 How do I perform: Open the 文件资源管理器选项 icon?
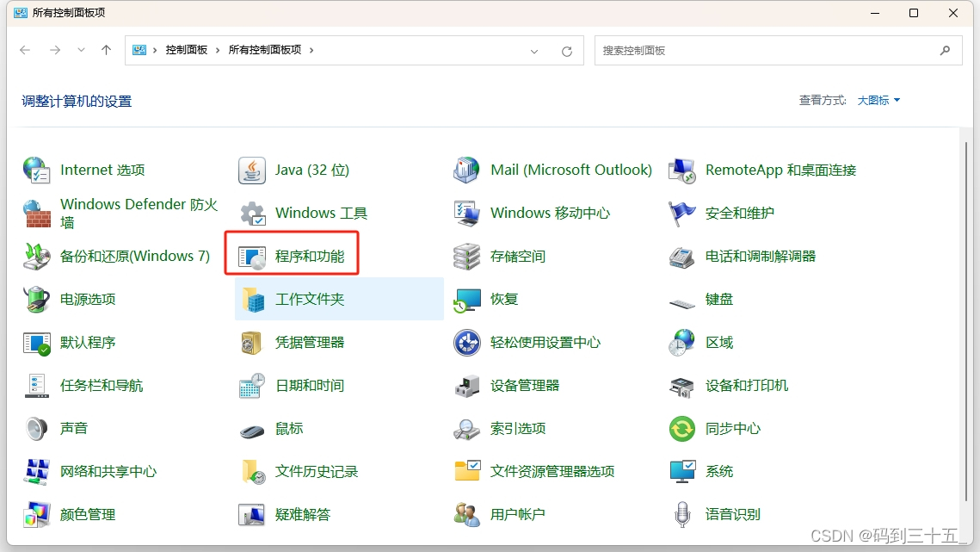pyautogui.click(x=467, y=471)
